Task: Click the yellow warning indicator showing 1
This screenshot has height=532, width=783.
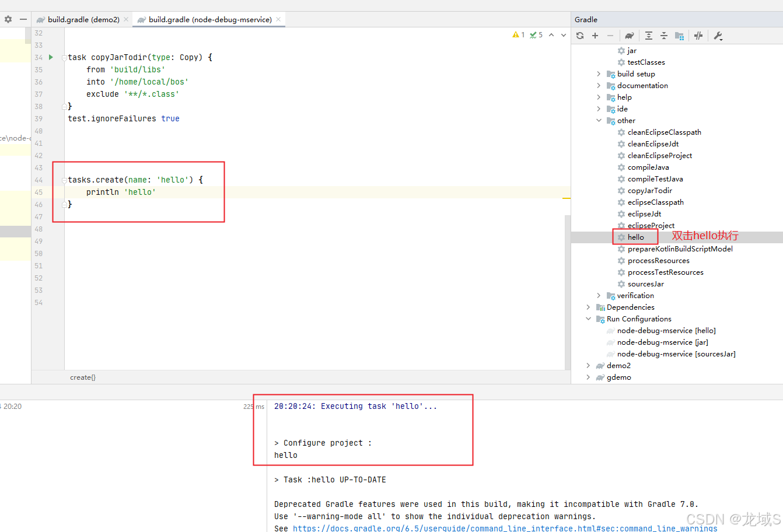Action: [518, 34]
